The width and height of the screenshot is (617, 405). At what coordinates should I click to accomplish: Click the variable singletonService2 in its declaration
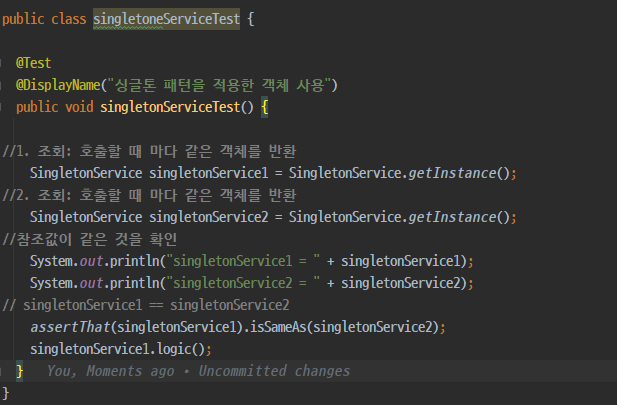click(209, 217)
